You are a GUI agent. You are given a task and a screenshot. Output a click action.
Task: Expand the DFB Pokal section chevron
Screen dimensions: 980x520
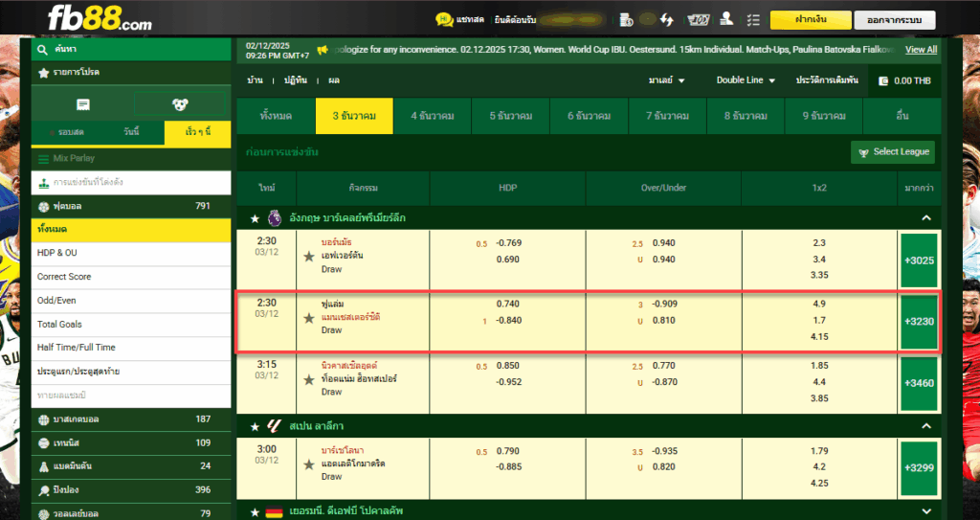(926, 511)
